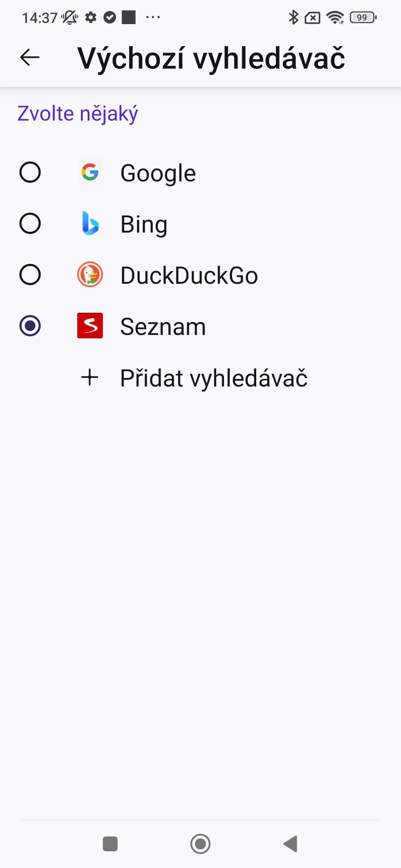Tap the Bluetooth icon in the status bar
Viewport: 401px width, 868px height.
click(x=293, y=17)
